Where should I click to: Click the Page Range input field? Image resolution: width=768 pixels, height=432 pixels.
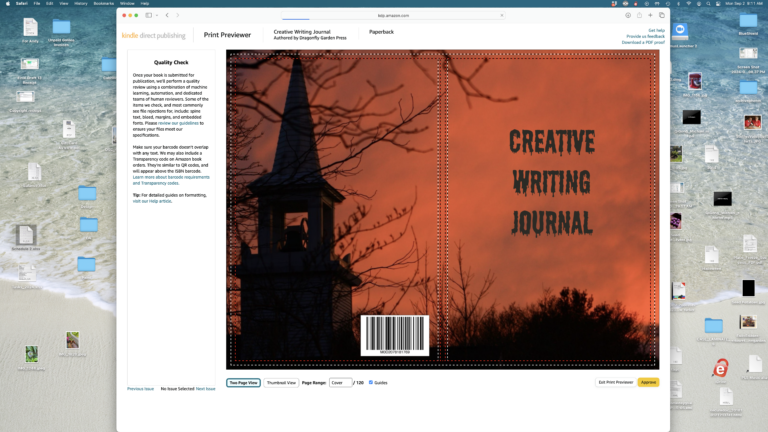(x=340, y=382)
